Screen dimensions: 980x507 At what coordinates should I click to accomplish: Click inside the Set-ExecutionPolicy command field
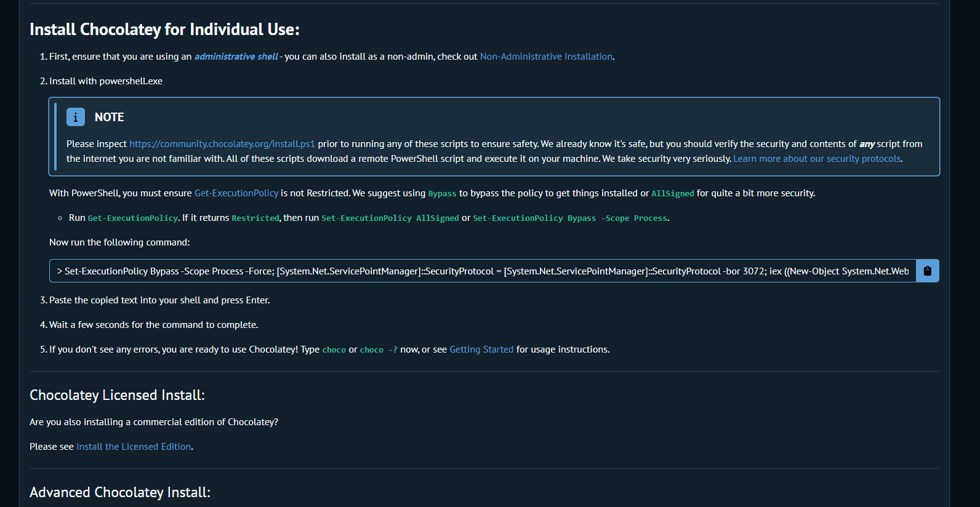pyautogui.click(x=483, y=271)
